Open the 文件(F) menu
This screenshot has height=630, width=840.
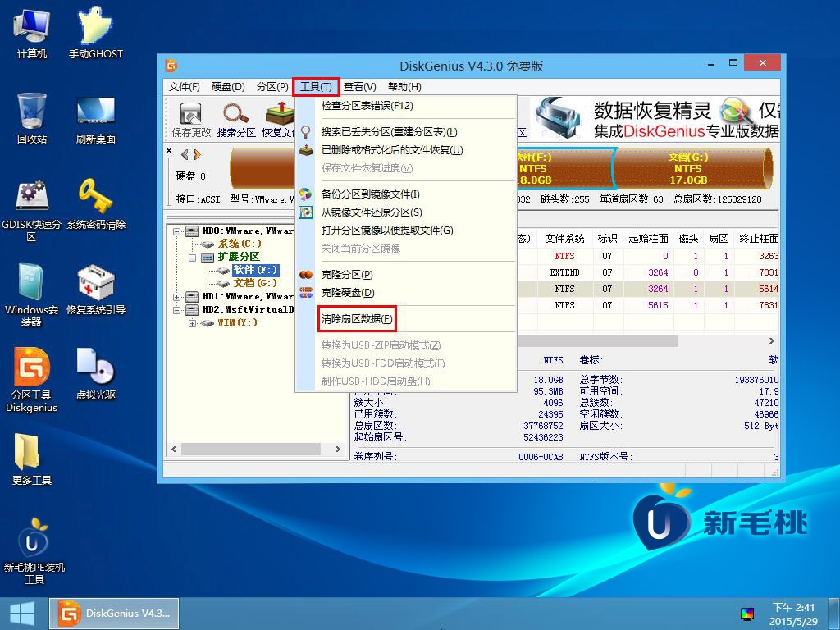[x=185, y=87]
